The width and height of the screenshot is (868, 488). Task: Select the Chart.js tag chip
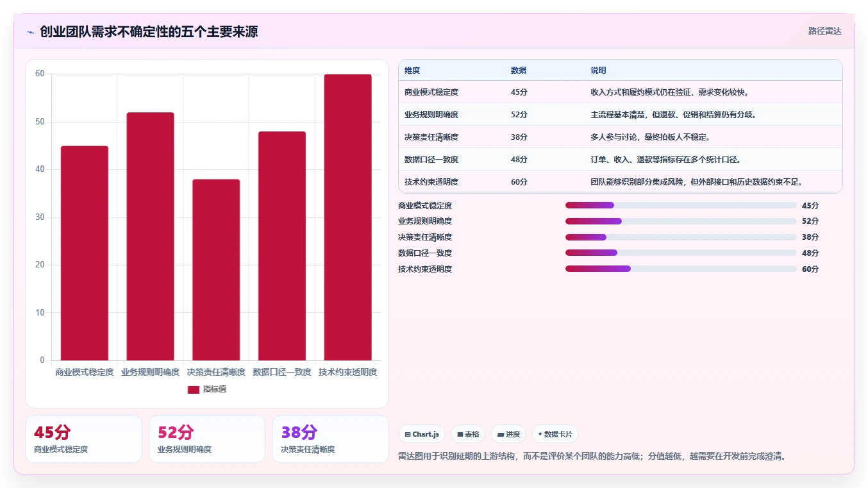click(x=422, y=434)
